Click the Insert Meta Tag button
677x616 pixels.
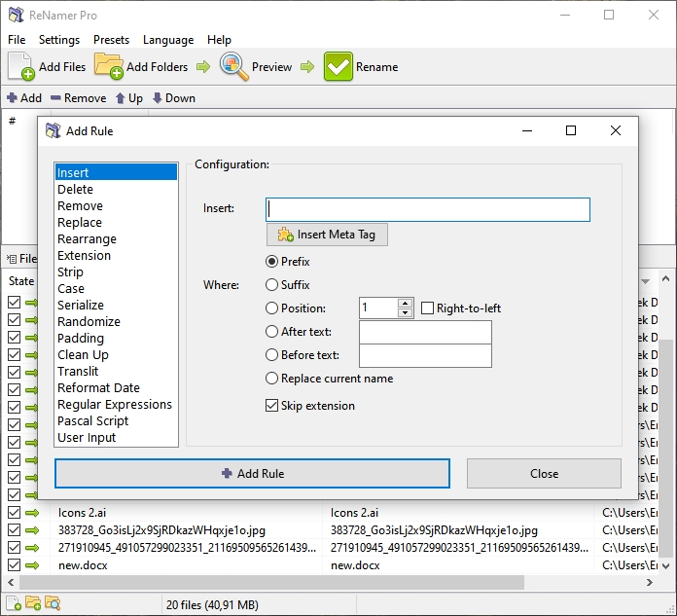(327, 235)
